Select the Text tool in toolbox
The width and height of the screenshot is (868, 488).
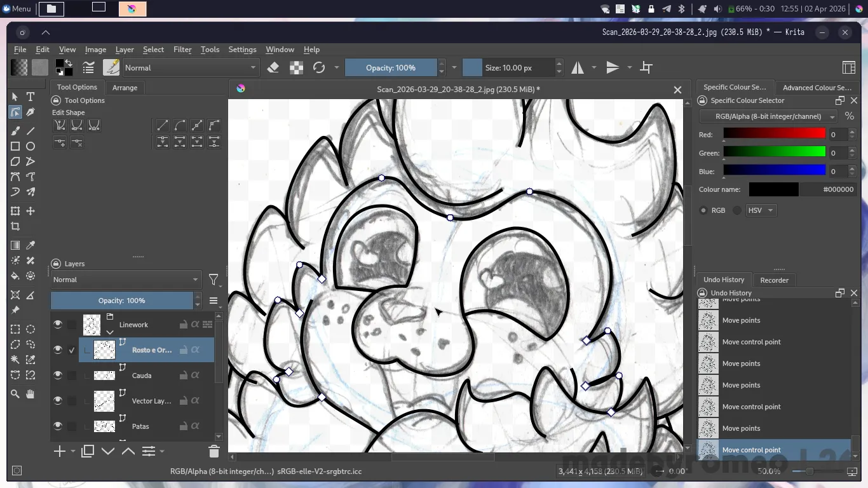(31, 97)
